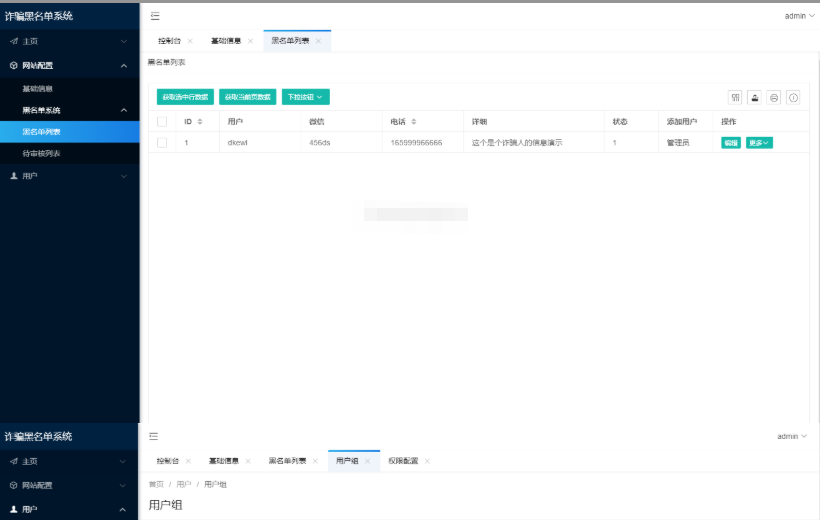Viewport: 826px width, 520px height.
Task: Close the 控制台 tab in upper screenshot
Action: 190,41
